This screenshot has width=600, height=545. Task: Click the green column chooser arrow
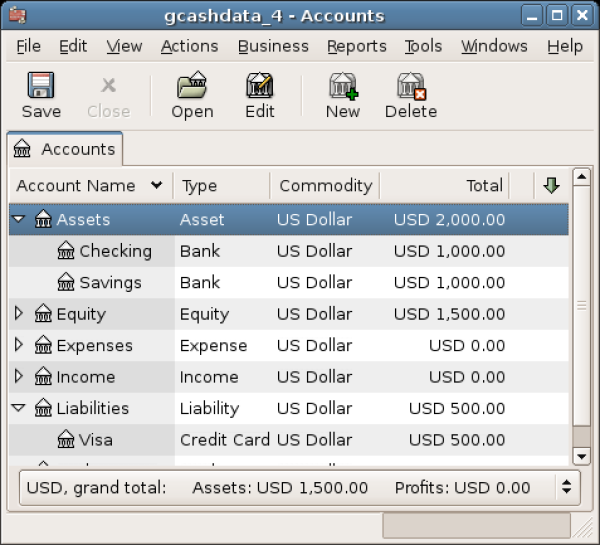click(x=551, y=186)
